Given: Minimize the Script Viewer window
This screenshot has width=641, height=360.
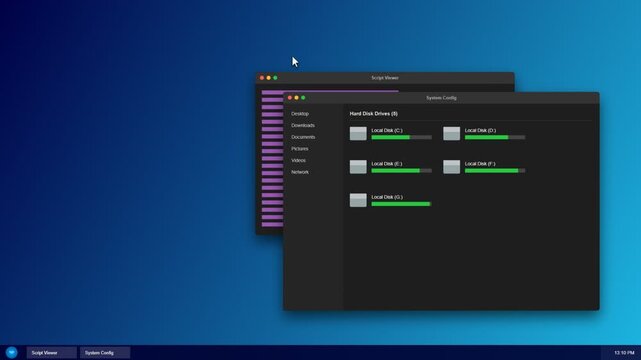Looking at the screenshot, I should point(269,78).
